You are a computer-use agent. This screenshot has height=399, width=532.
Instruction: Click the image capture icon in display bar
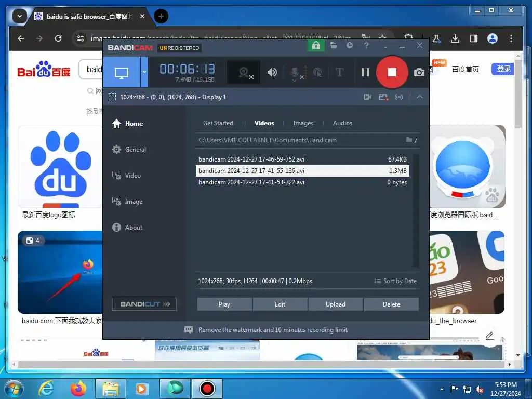[383, 97]
